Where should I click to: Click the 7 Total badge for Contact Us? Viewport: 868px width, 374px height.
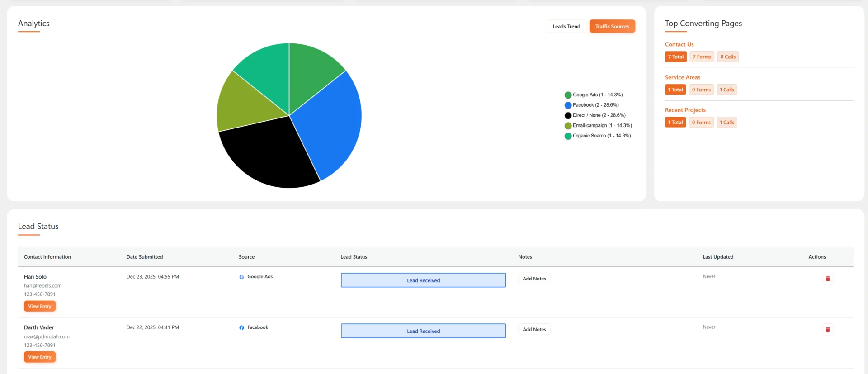675,57
